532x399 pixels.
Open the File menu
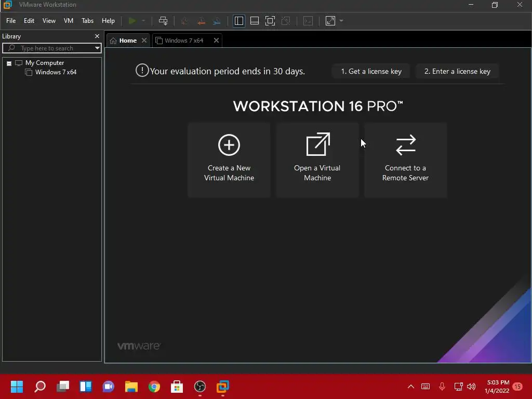pos(11,21)
